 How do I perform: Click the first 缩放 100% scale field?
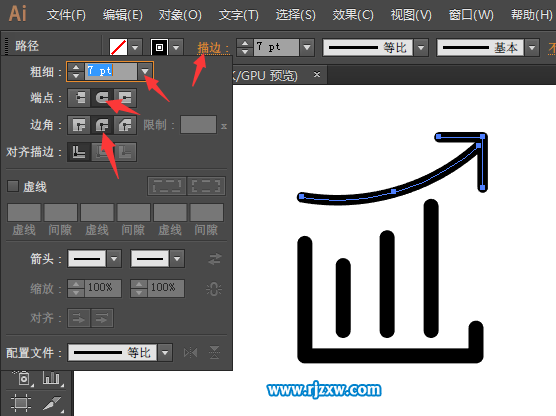point(102,288)
